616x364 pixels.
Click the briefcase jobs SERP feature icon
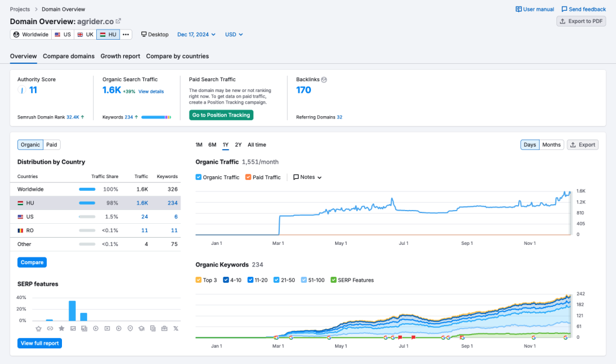click(x=164, y=329)
